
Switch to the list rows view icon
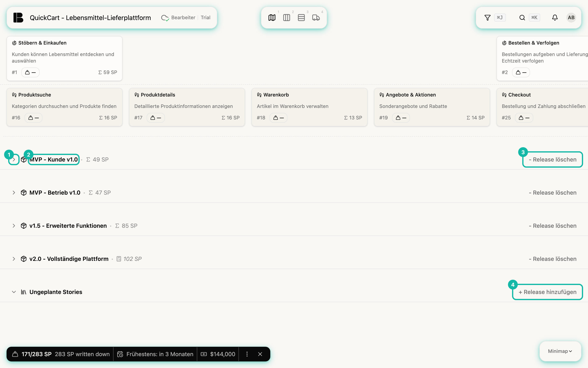click(x=301, y=18)
